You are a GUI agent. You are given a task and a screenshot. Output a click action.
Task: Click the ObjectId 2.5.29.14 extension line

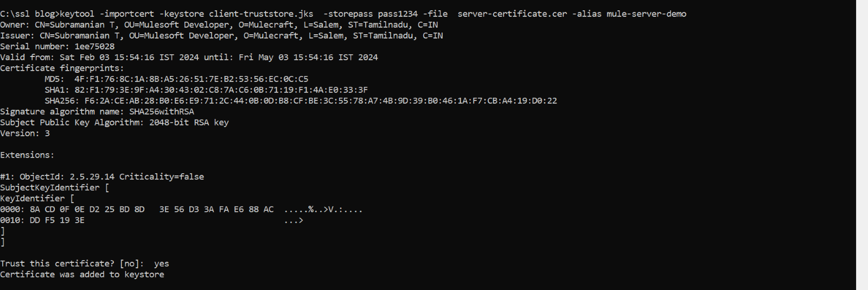tap(102, 177)
